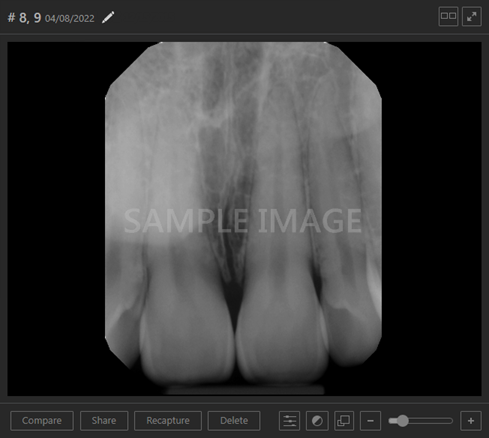Expand the radiograph to fullscreen

[472, 16]
